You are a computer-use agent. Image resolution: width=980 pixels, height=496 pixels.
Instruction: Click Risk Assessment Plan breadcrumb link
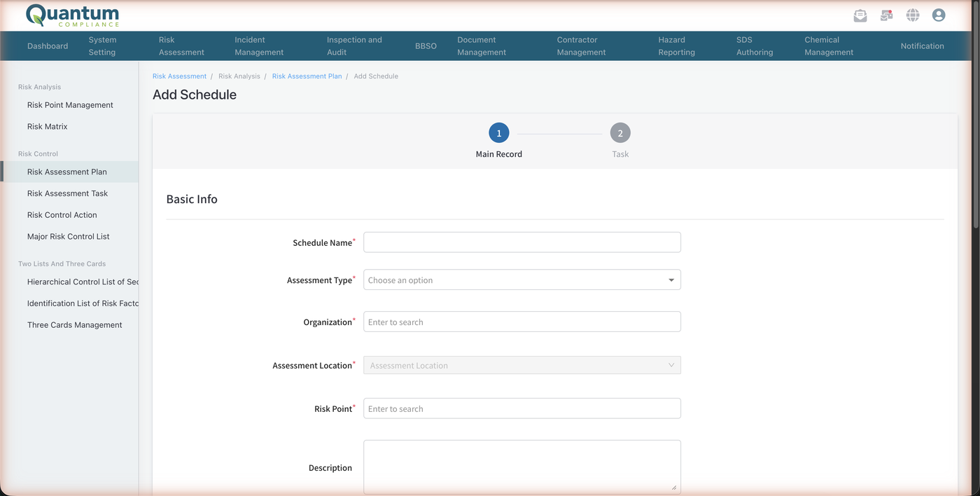tap(307, 76)
